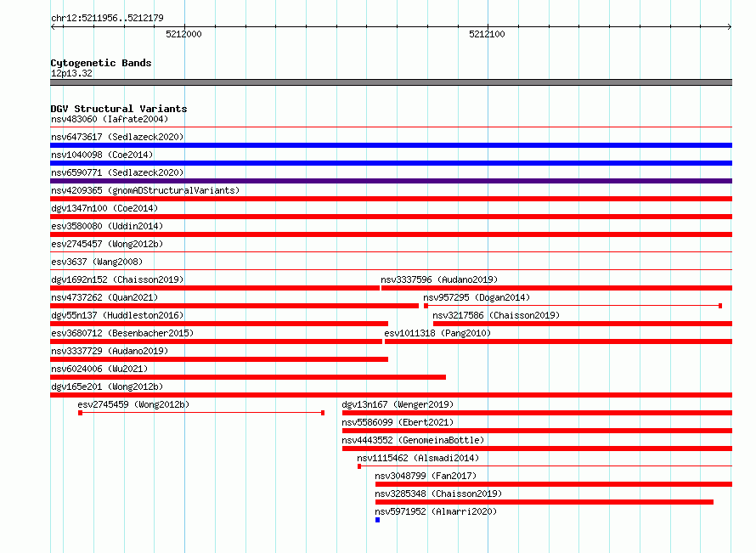Click the Cytogenetic Bands track title
Screen dimensions: 756x553
101,63
